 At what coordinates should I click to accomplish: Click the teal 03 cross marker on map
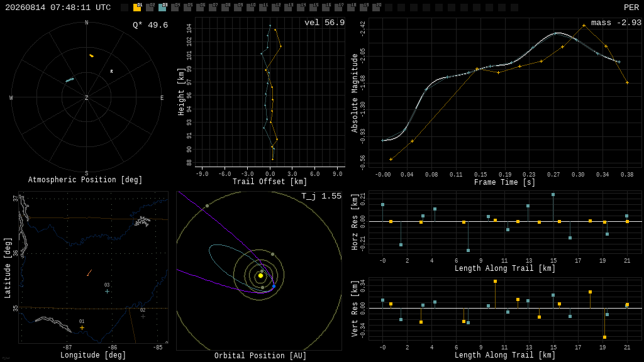[107, 292]
